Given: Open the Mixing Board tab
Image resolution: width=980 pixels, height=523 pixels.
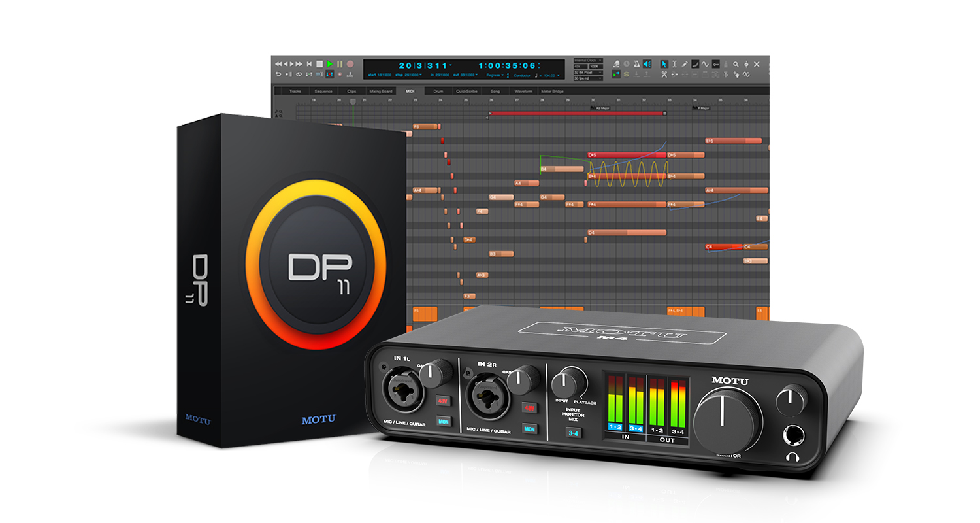Looking at the screenshot, I should pyautogui.click(x=381, y=92).
